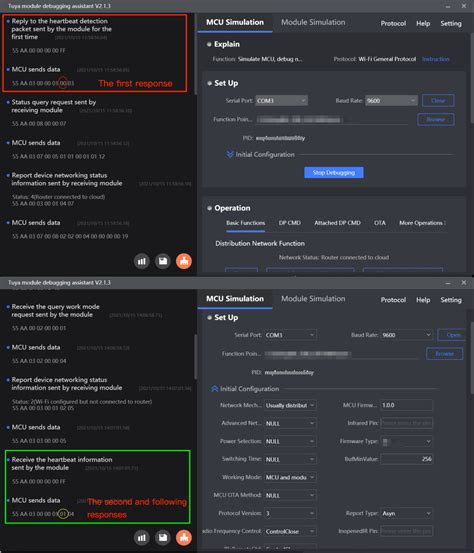
Task: Open Serial Port COM3 dropdown in bottom window
Action: [290, 335]
